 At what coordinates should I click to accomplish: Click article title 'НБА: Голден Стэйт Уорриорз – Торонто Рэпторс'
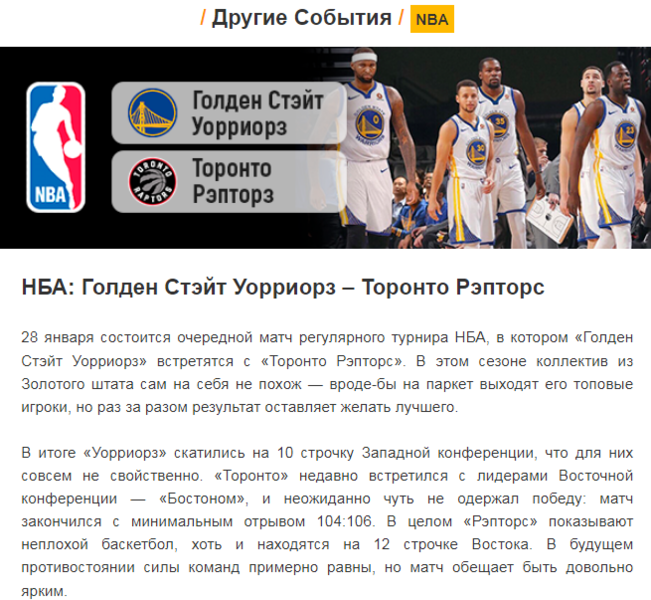283,287
